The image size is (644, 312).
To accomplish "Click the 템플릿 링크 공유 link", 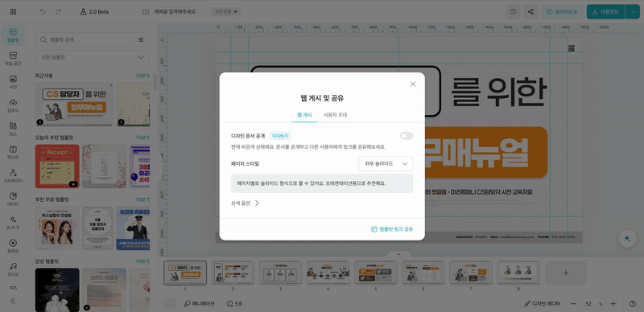I will (x=392, y=229).
